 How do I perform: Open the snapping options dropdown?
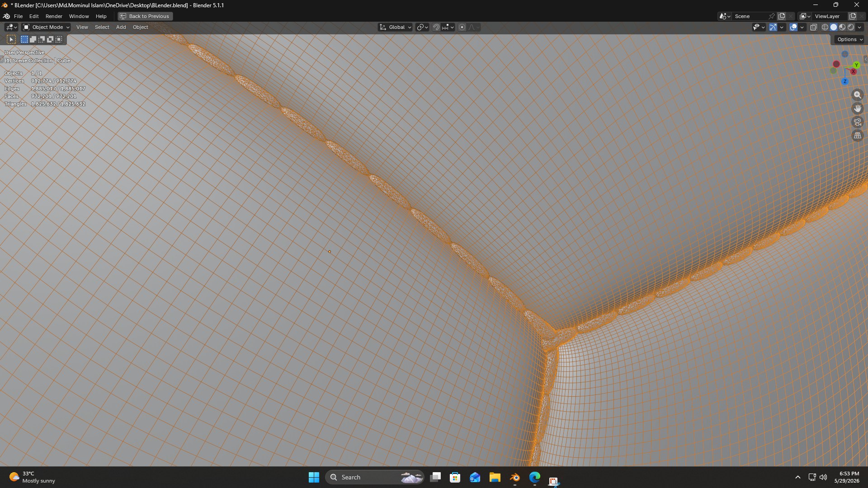(448, 27)
